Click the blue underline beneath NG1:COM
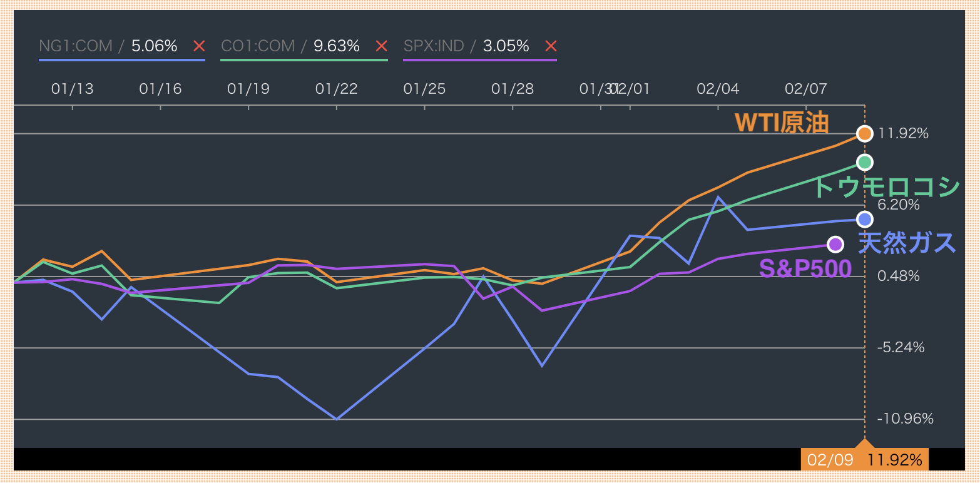The width and height of the screenshot is (980, 483). pos(122,60)
